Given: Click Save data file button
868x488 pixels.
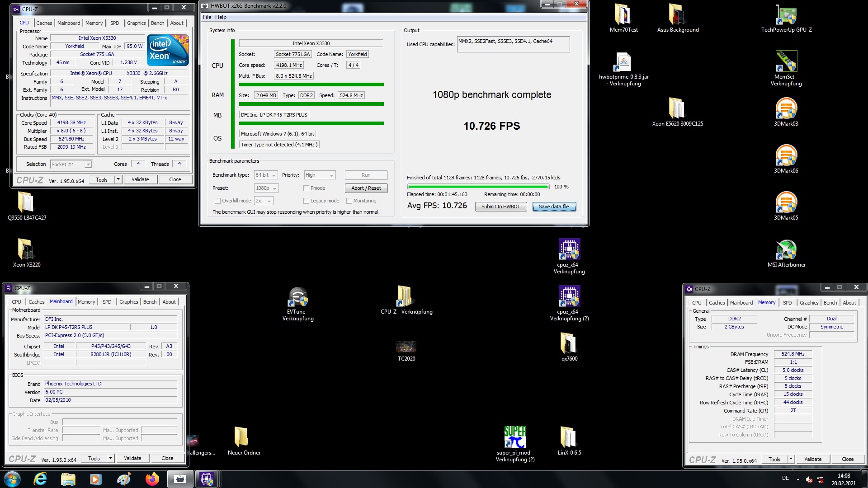Looking at the screenshot, I should (554, 206).
